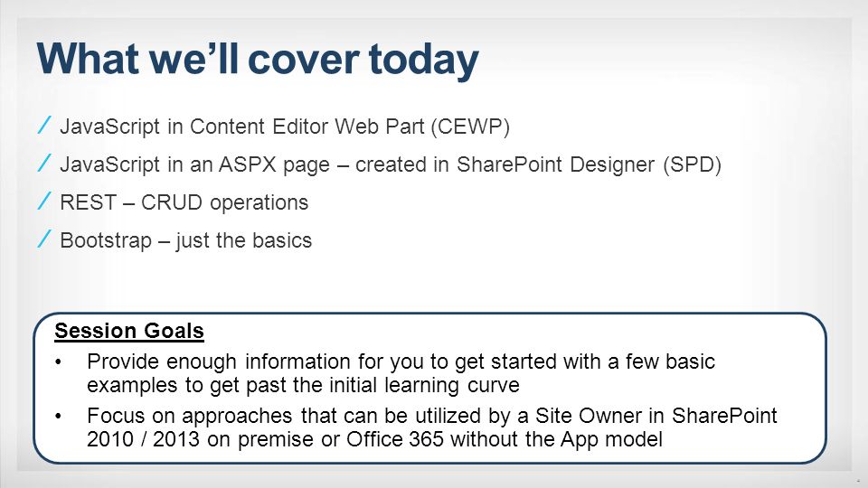868x488 pixels.
Task: Click the word "Bootstrap" in fourth bullet
Action: [x=105, y=240]
